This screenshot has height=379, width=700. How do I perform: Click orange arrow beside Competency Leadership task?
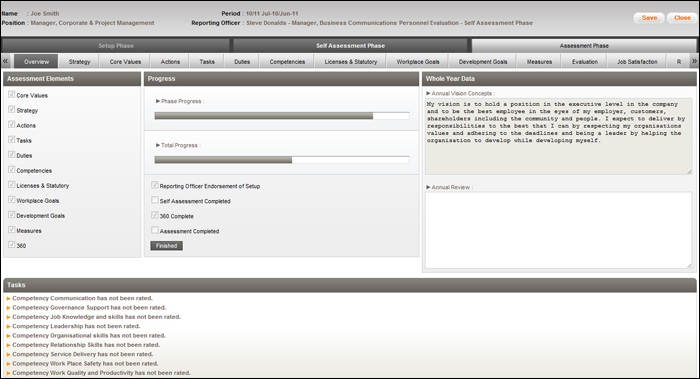[x=8, y=326]
